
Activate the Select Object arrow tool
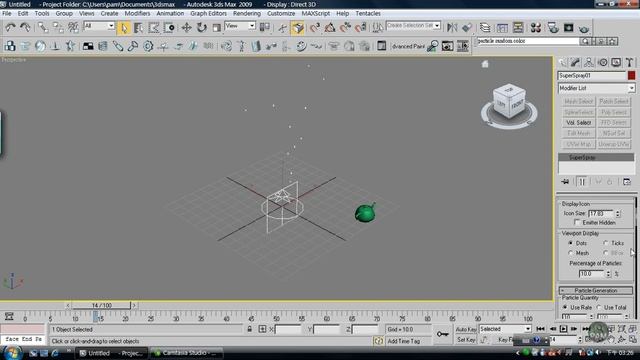click(x=123, y=28)
